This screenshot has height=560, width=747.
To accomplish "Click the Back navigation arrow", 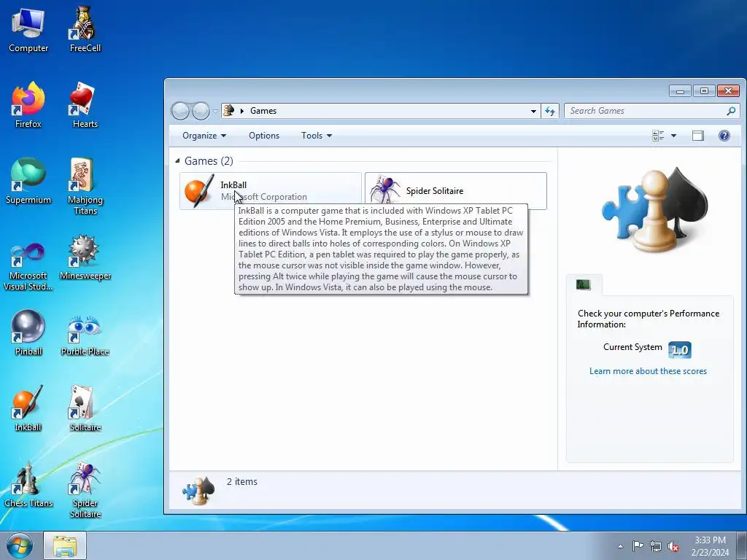I will click(x=181, y=111).
